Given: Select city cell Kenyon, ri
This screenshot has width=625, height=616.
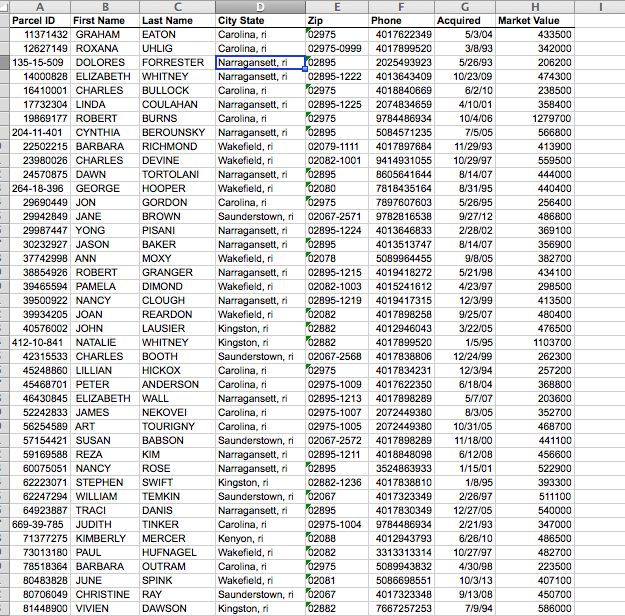Looking at the screenshot, I should click(260, 538).
